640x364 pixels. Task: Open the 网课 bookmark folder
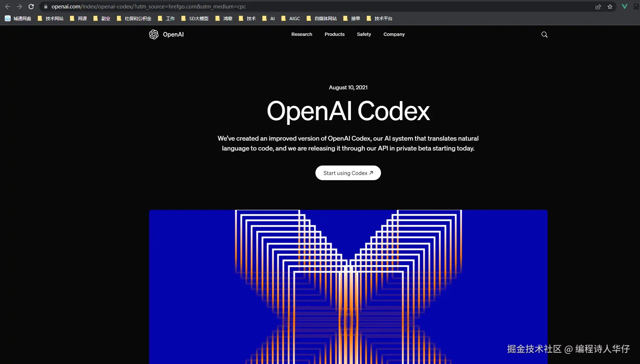[x=78, y=18]
